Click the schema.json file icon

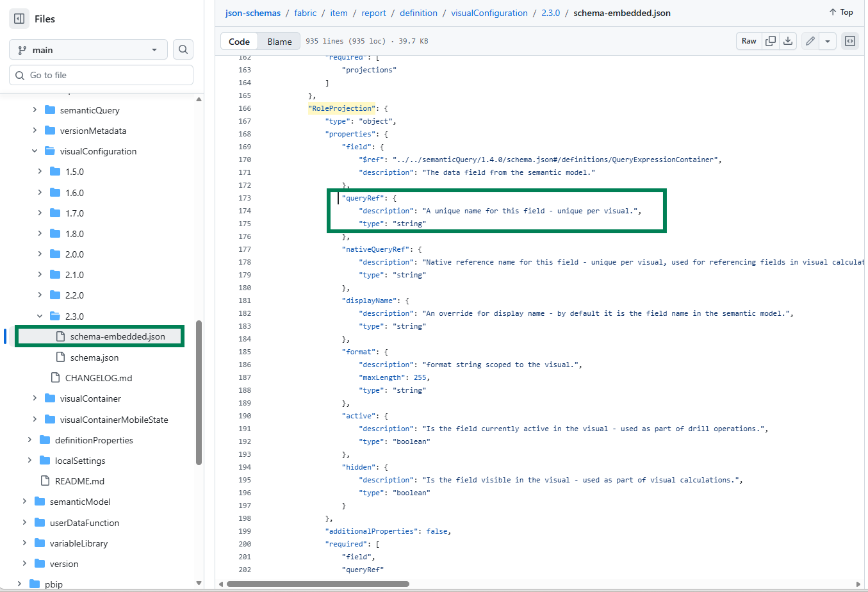pyautogui.click(x=60, y=358)
